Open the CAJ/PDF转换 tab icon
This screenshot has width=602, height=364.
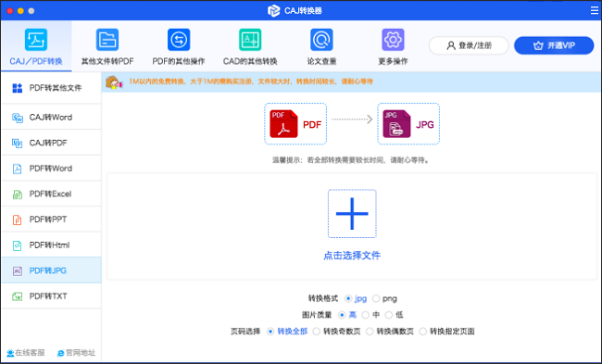tap(36, 39)
